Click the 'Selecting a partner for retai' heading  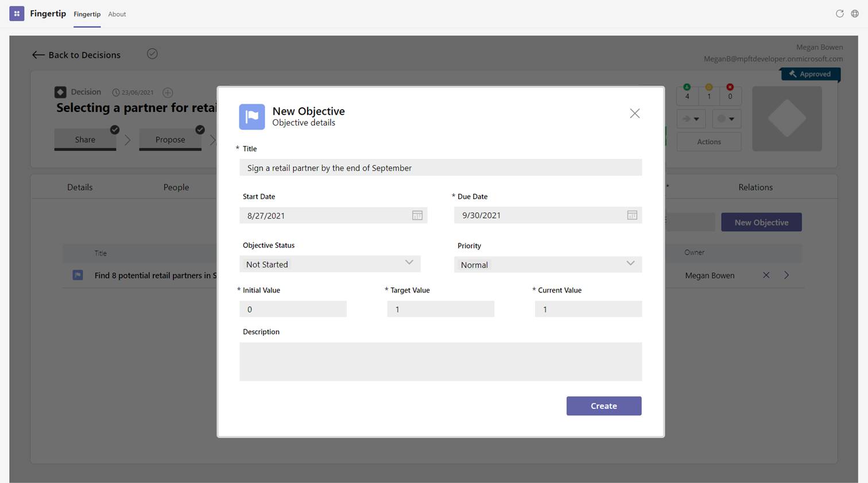[x=137, y=108]
